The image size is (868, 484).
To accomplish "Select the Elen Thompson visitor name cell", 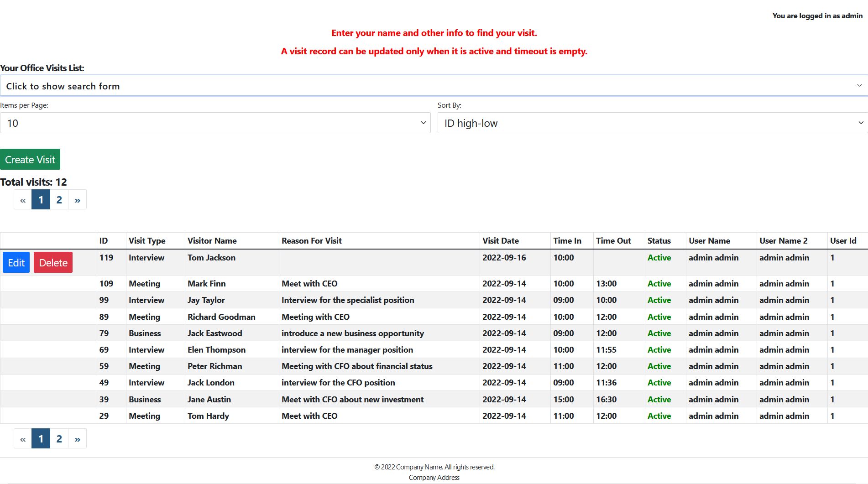I will click(232, 350).
